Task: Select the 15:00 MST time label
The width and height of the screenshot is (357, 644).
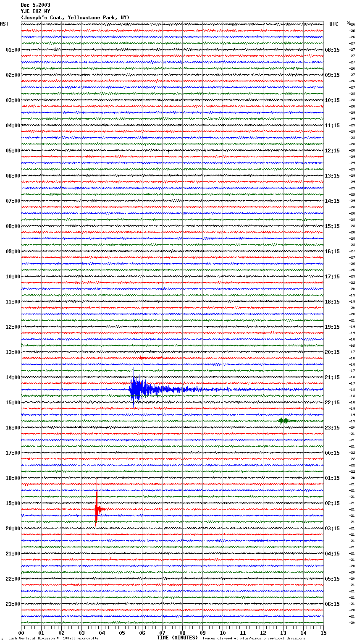Action: point(13,403)
